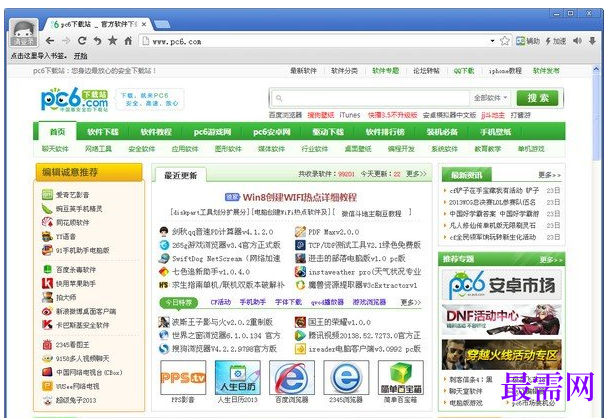Mute sound via the speaker icon
Image resolution: width=613 pixels, height=418 pixels.
tap(577, 41)
